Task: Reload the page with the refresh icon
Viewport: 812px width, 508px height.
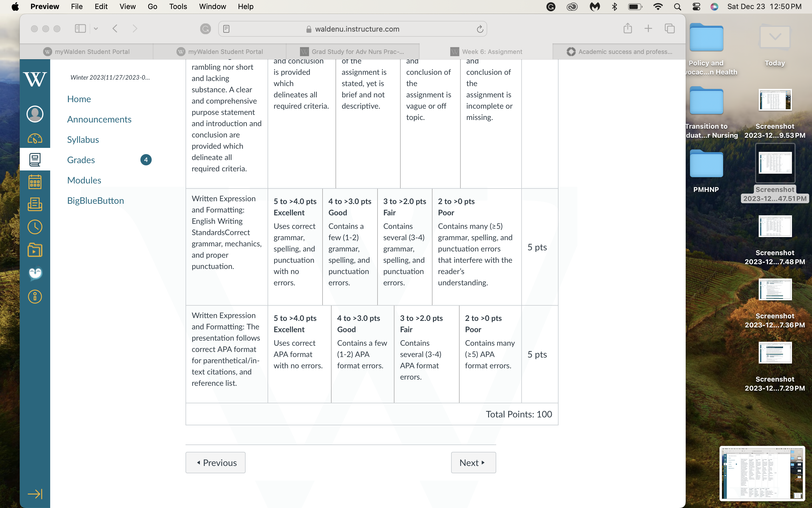Action: pos(480,29)
